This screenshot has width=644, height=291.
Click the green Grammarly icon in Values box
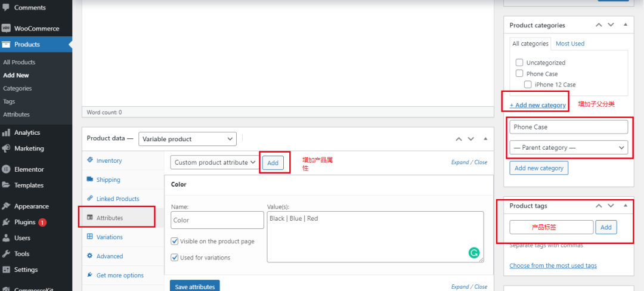coord(474,253)
